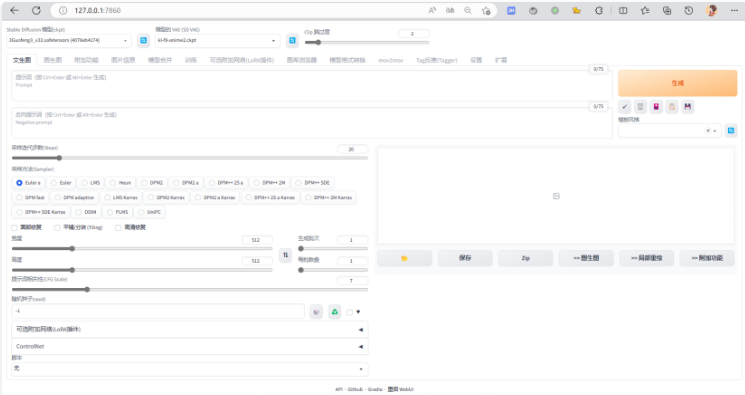Save the prompt as style with floppy icon
The width and height of the screenshot is (745, 395).
point(688,106)
